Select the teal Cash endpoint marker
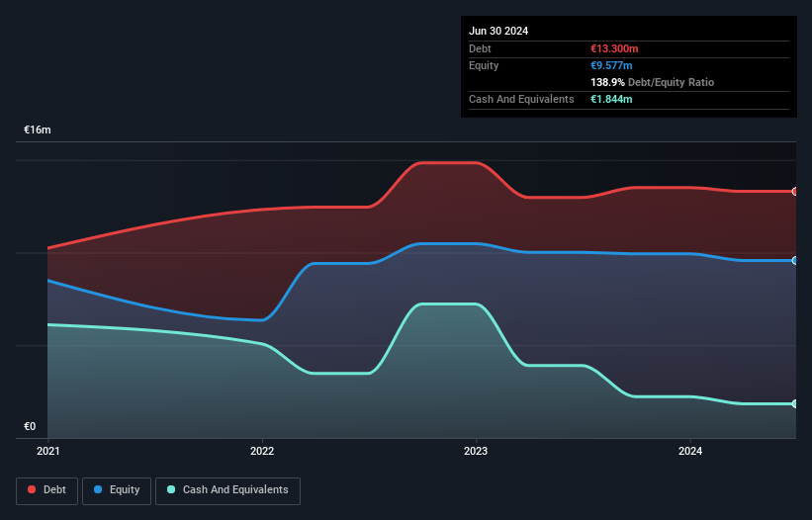The image size is (812, 520). pos(795,403)
